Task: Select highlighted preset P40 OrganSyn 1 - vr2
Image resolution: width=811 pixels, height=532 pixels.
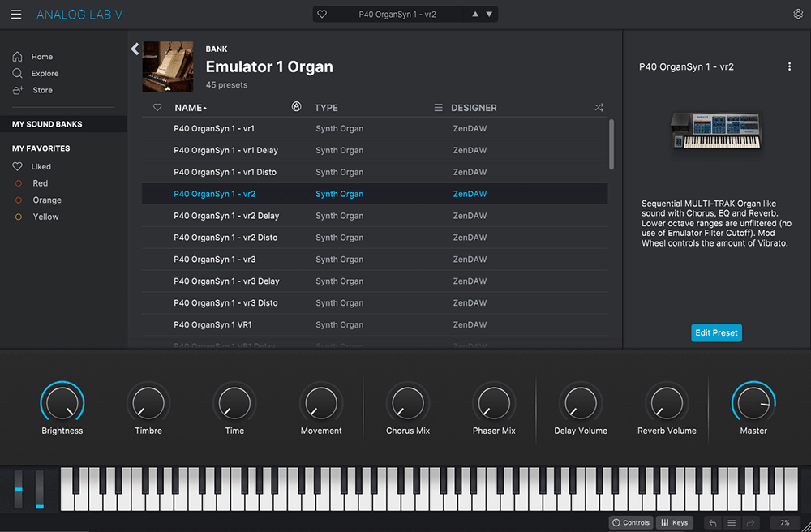Action: 375,194
